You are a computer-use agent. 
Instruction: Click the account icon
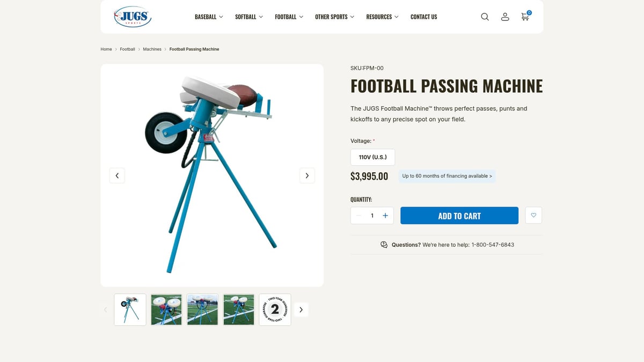505,17
